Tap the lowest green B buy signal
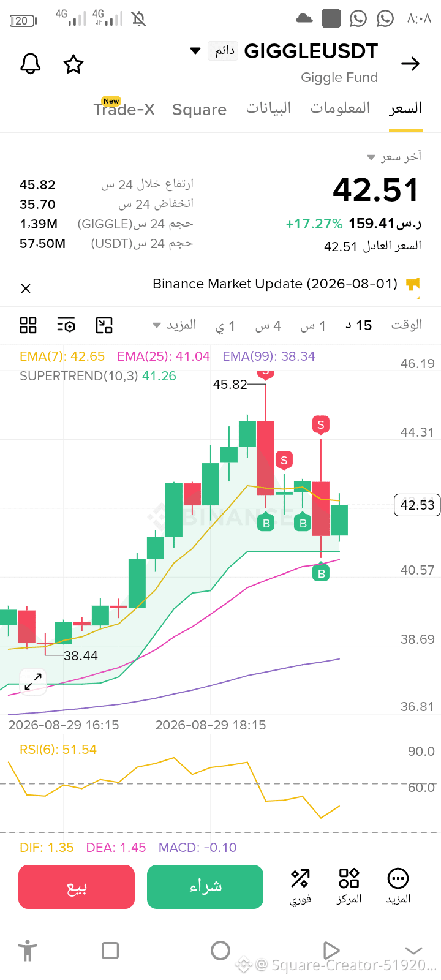Screen dimensions: 441x980 [x=321, y=573]
